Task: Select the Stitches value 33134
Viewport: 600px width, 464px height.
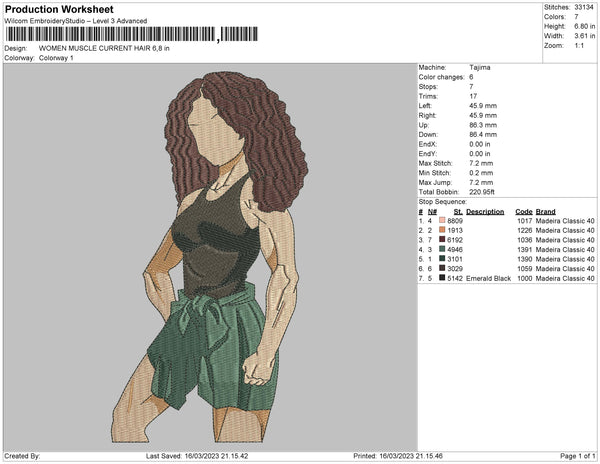Action: coord(584,7)
